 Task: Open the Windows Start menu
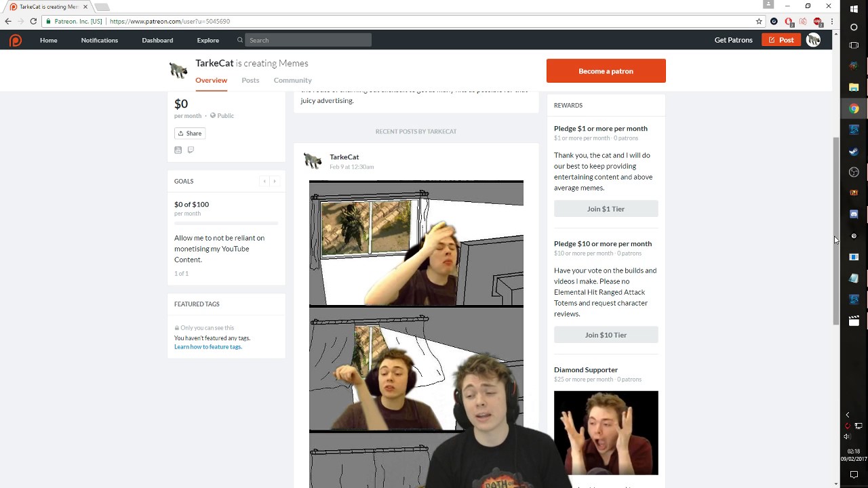[854, 8]
